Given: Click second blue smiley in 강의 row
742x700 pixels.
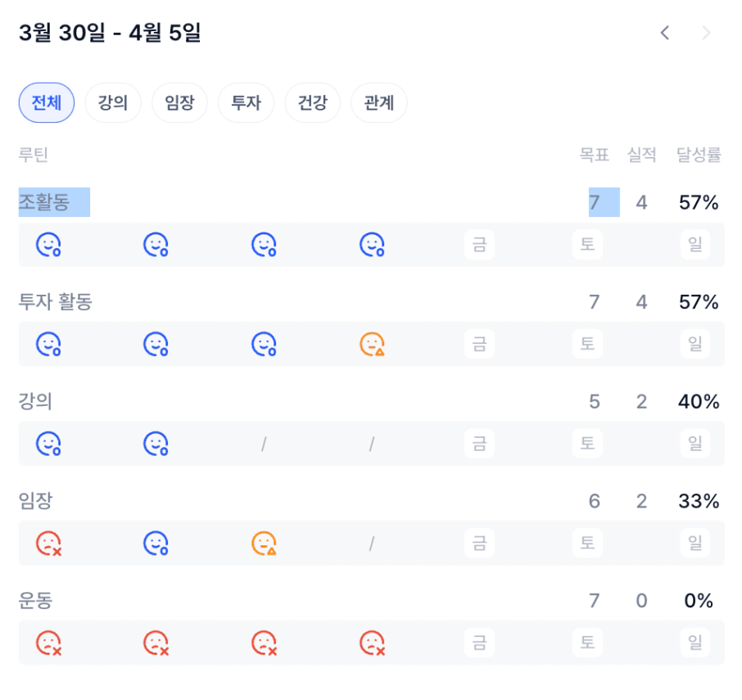Looking at the screenshot, I should click(156, 444).
